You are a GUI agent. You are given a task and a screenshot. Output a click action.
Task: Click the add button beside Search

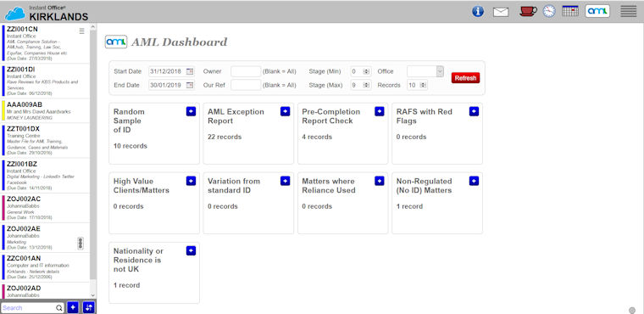click(73, 307)
